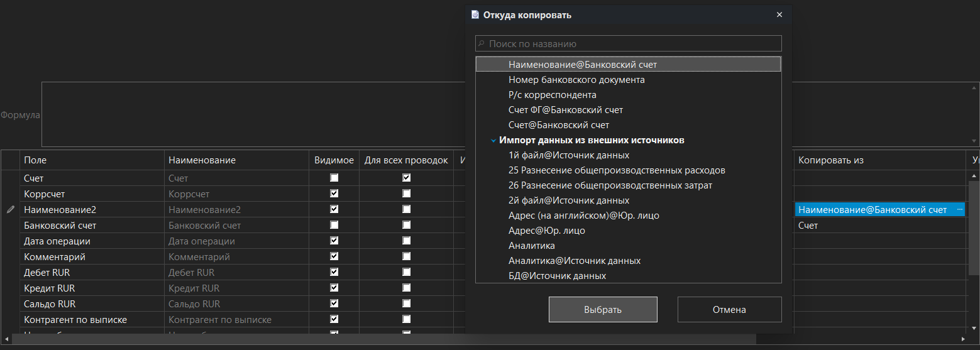This screenshot has width=980, height=350.
Task: Toggle Видимое checkbox for Коррсчет row
Action: (334, 194)
